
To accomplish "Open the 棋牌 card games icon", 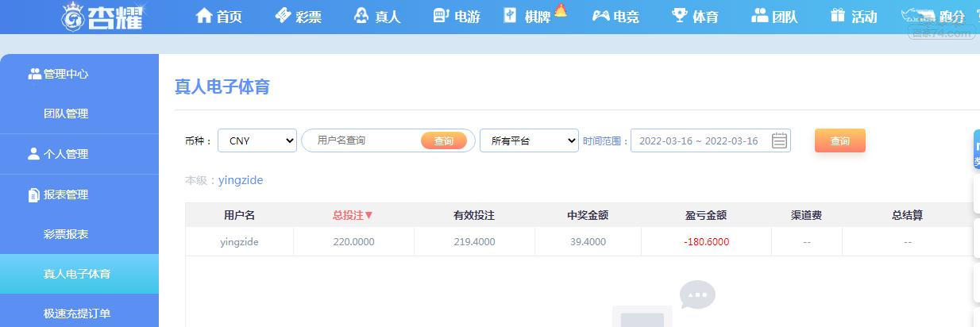I will point(510,15).
